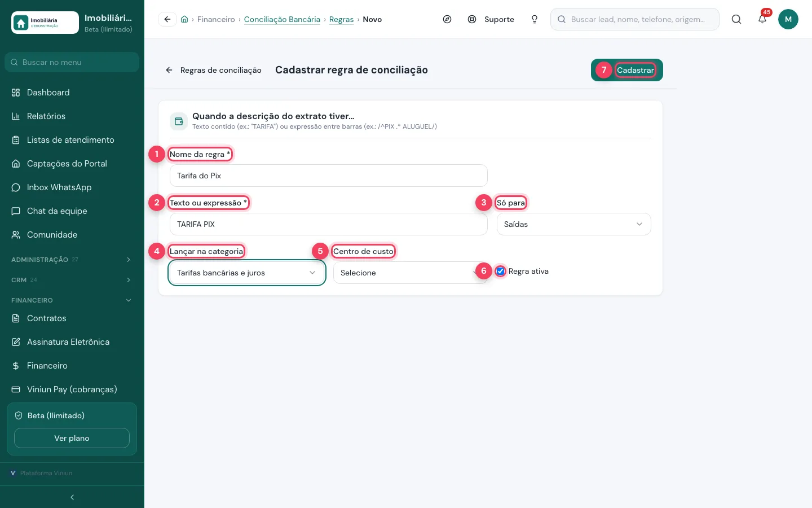Screen dimensions: 812x508
Task: Click the Texto ou expressão input field
Action: pyautogui.click(x=329, y=224)
